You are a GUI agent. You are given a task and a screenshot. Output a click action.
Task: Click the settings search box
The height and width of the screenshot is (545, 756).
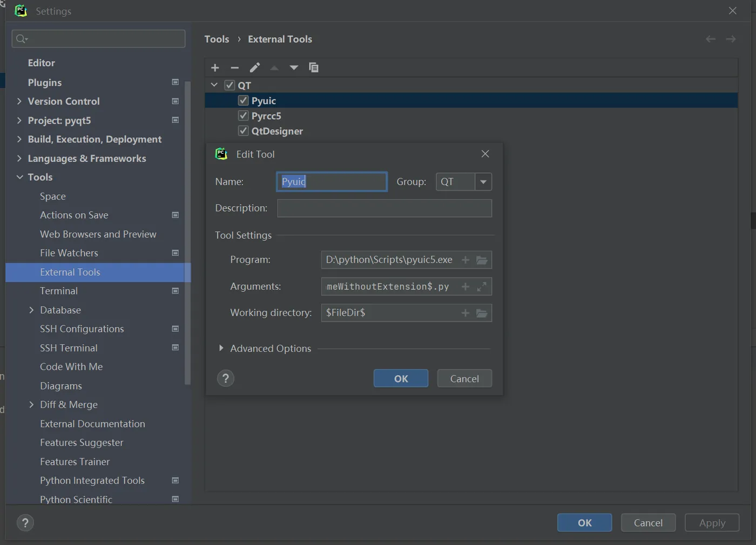click(98, 38)
